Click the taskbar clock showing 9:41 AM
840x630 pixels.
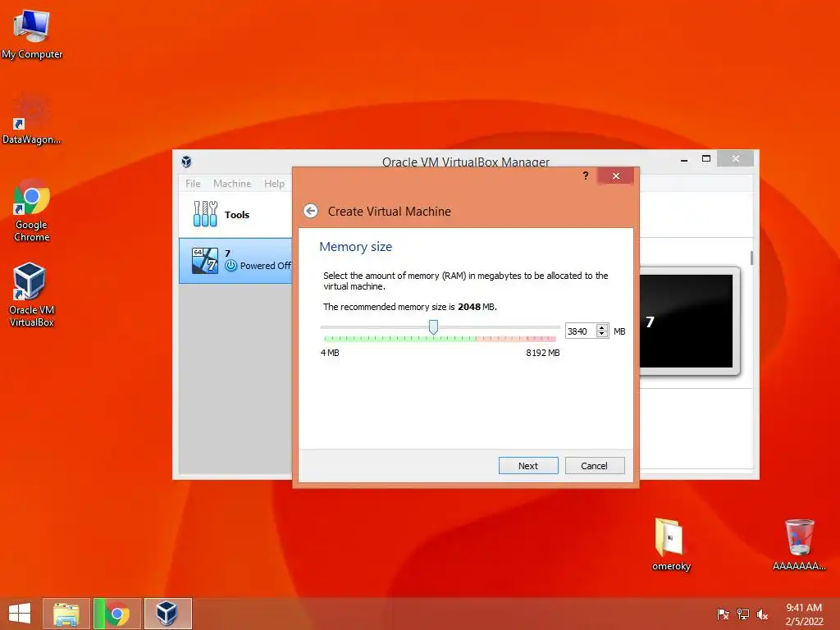pos(804,614)
